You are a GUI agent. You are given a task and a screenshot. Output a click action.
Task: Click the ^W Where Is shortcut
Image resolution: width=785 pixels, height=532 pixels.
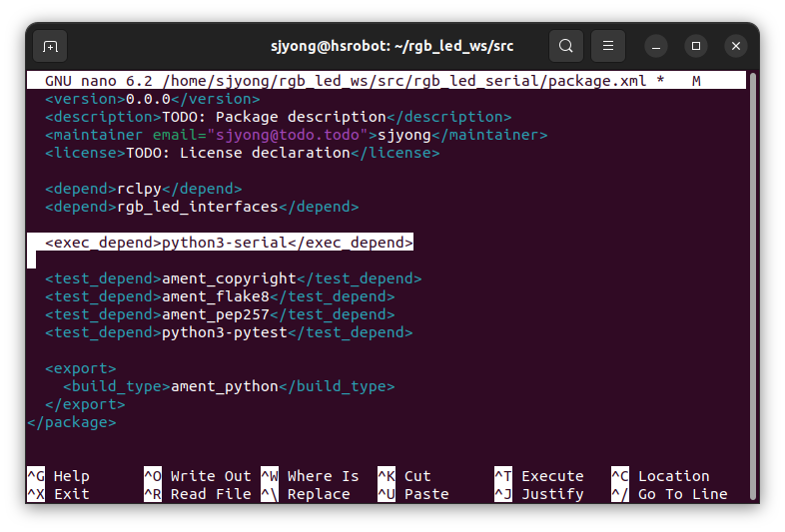point(311,476)
